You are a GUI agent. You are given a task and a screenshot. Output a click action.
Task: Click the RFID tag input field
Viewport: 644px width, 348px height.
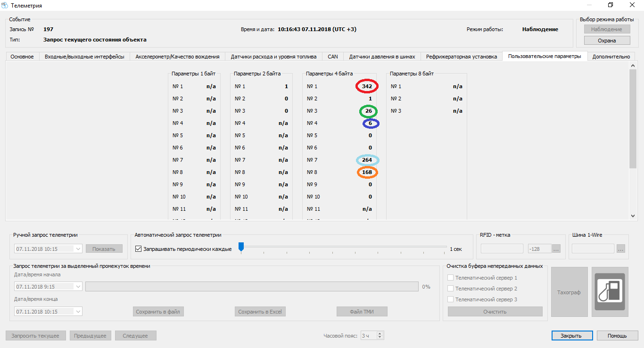point(502,249)
